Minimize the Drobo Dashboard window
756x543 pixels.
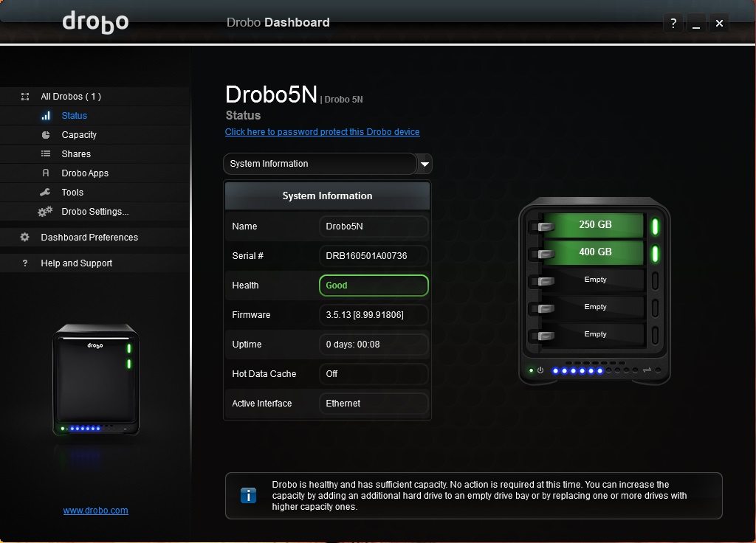click(696, 23)
